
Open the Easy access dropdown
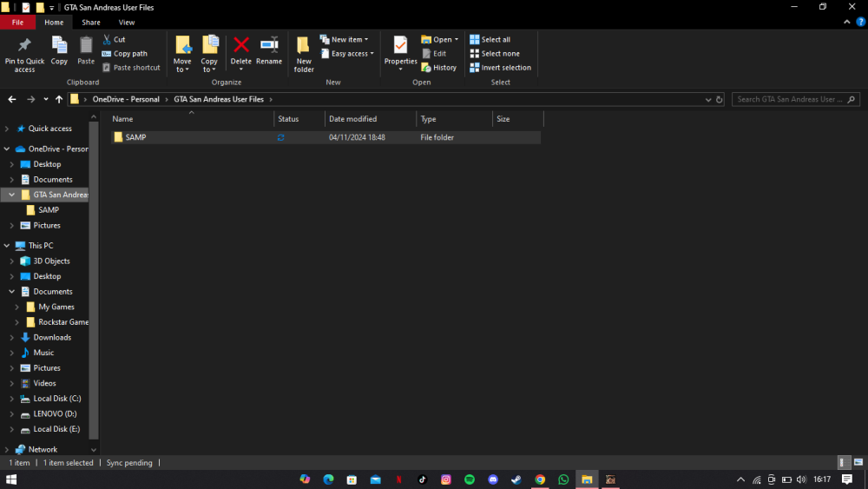(347, 54)
